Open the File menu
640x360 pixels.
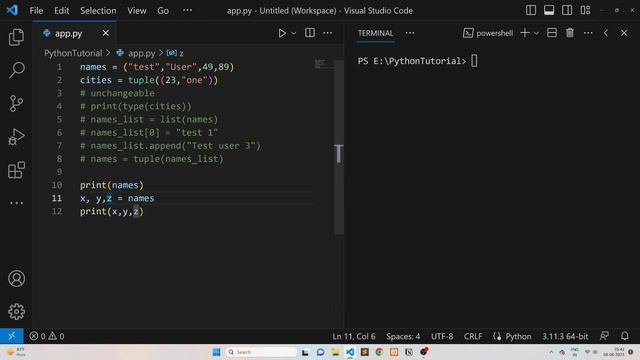tap(36, 11)
